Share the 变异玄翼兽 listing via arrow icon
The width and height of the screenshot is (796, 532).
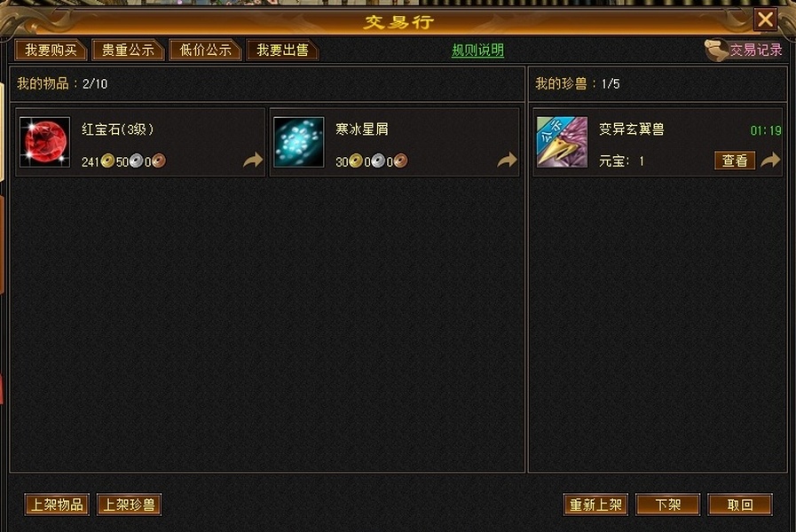point(770,160)
